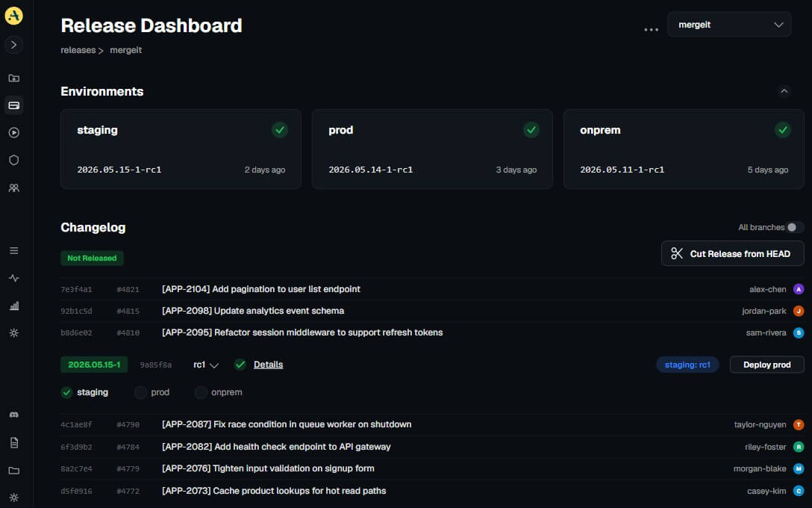Click casey-kim avatar

point(799,491)
